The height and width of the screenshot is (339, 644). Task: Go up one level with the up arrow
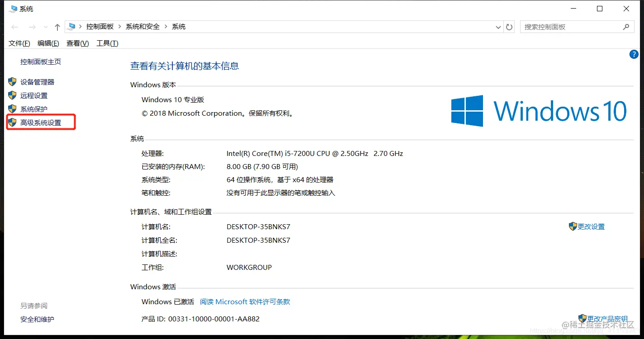click(57, 27)
